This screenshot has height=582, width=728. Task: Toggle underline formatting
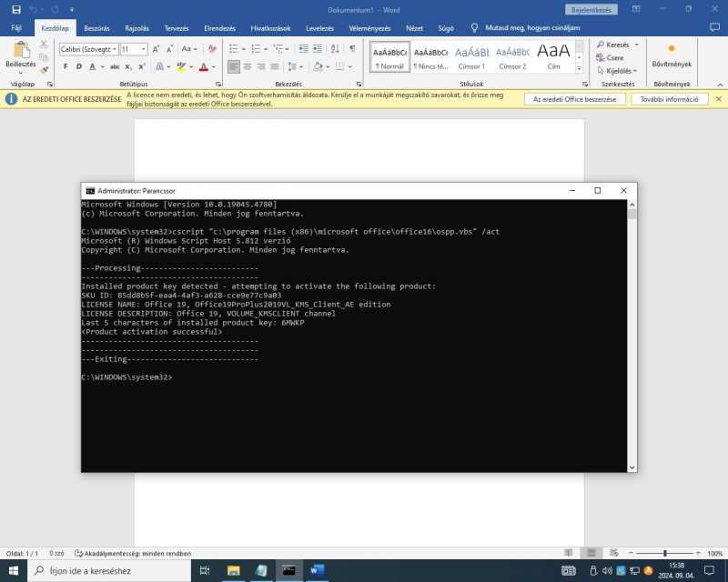[93, 66]
